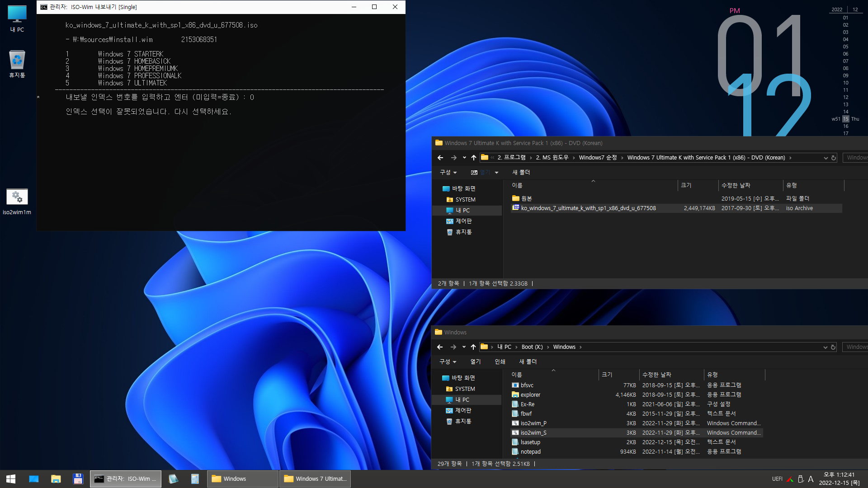This screenshot has width=868, height=488.
Task: Click 'Windows7 순정' breadcrumb segment
Action: tap(598, 158)
